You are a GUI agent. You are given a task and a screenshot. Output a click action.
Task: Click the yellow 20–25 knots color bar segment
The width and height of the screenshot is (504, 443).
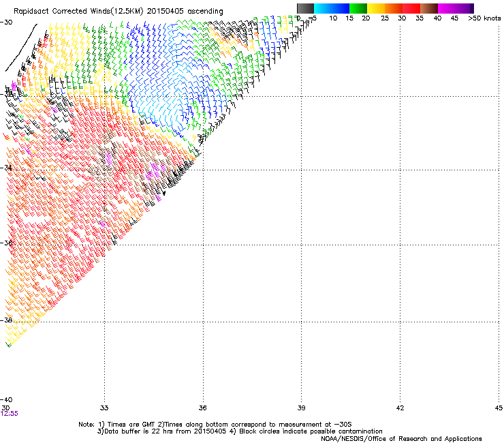[376, 8]
